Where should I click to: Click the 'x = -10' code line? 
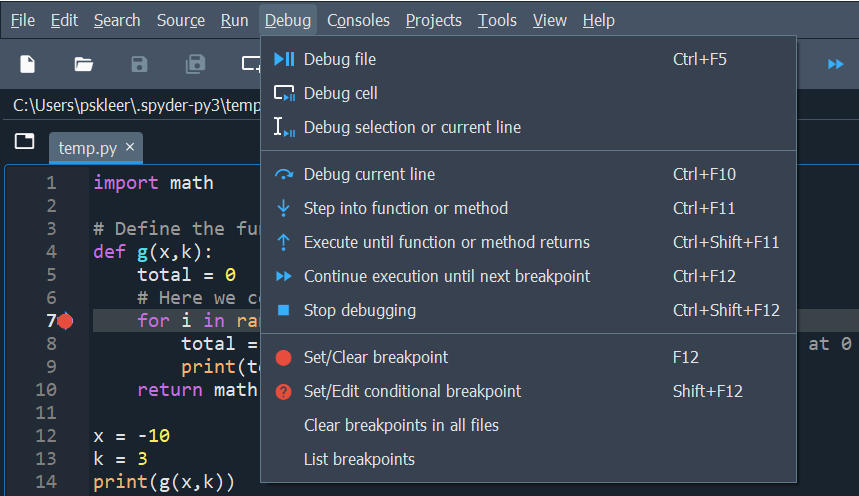click(131, 436)
